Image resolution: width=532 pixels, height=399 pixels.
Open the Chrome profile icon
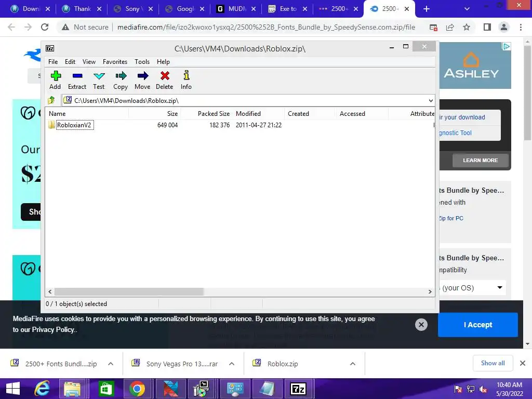pyautogui.click(x=504, y=27)
